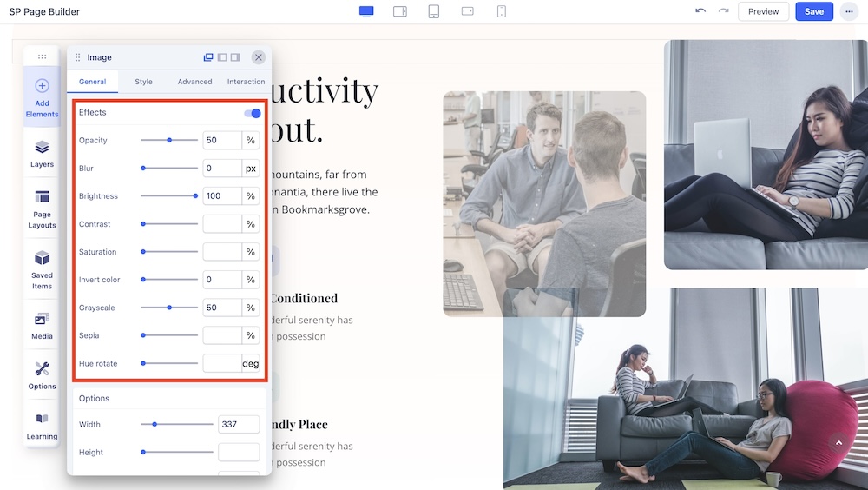The height and width of the screenshot is (490, 868).
Task: Open the Advanced tab
Action: [194, 82]
